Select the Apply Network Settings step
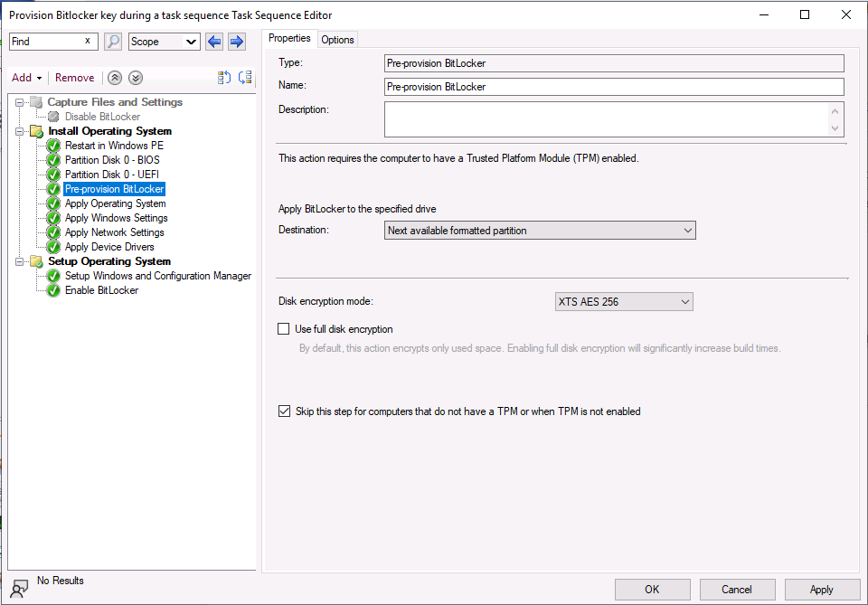This screenshot has height=605, width=868. pyautogui.click(x=115, y=232)
